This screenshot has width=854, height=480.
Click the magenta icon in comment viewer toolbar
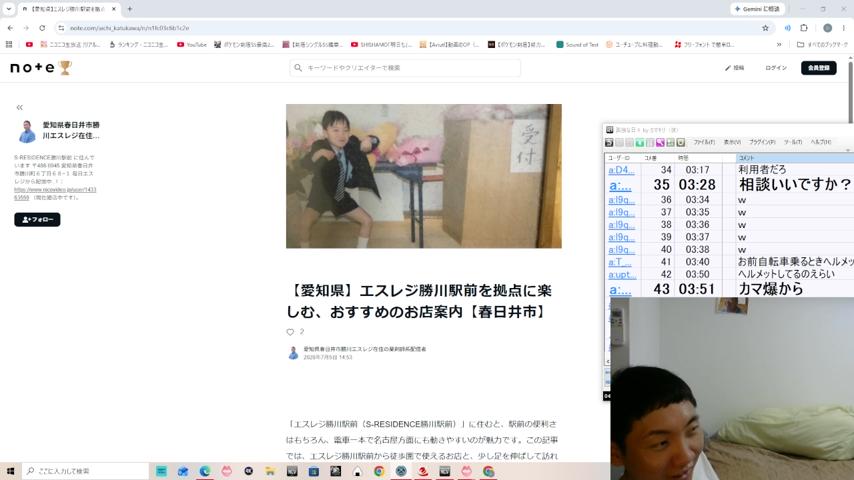click(x=660, y=142)
